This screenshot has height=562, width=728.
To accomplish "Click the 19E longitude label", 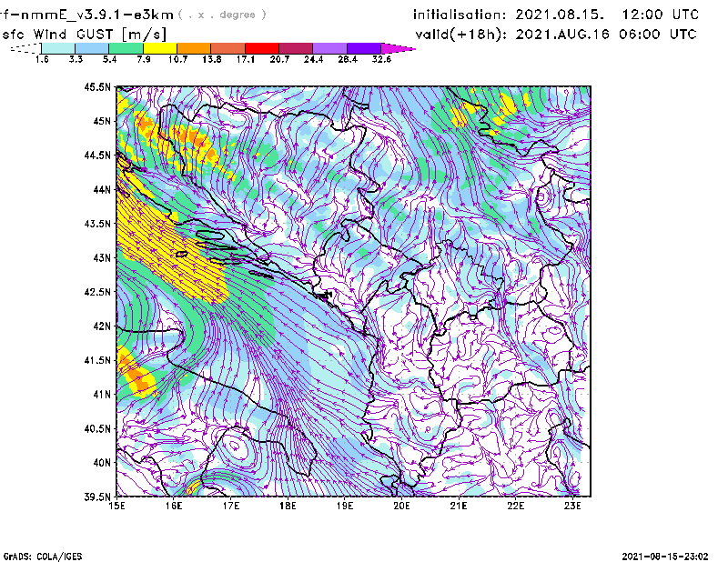I will click(345, 506).
